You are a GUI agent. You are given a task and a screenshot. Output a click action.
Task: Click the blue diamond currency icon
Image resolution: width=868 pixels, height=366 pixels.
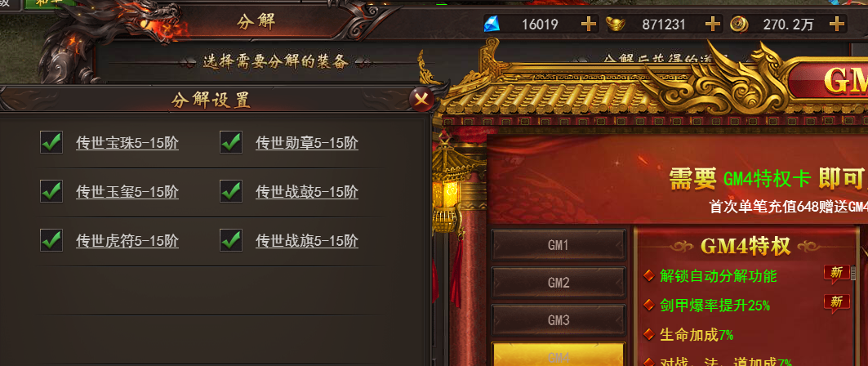(x=492, y=25)
